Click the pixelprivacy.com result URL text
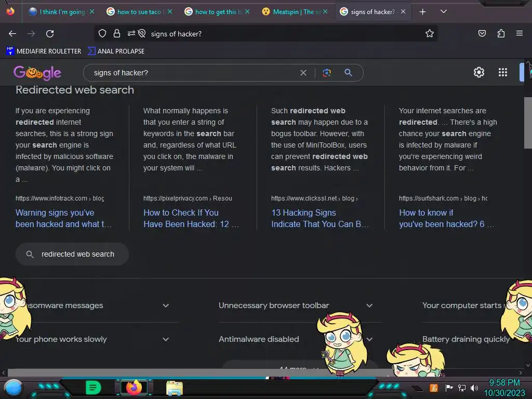This screenshot has height=399, width=532. click(188, 198)
